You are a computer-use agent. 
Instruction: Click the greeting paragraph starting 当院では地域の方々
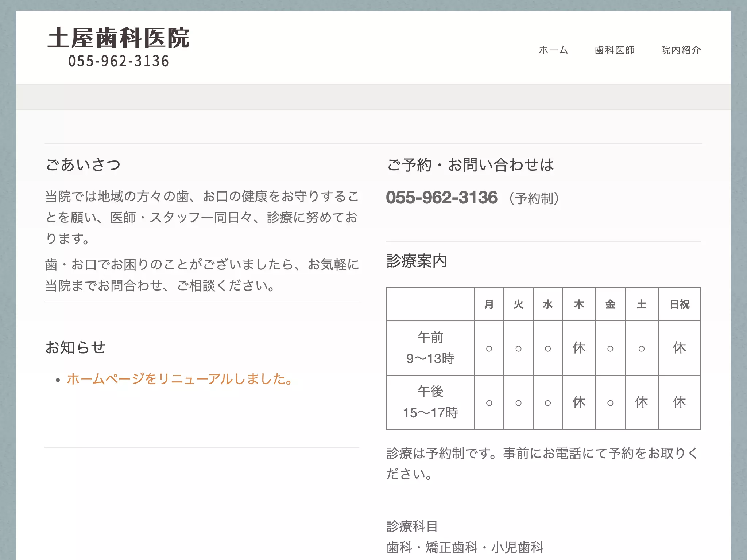tap(202, 217)
